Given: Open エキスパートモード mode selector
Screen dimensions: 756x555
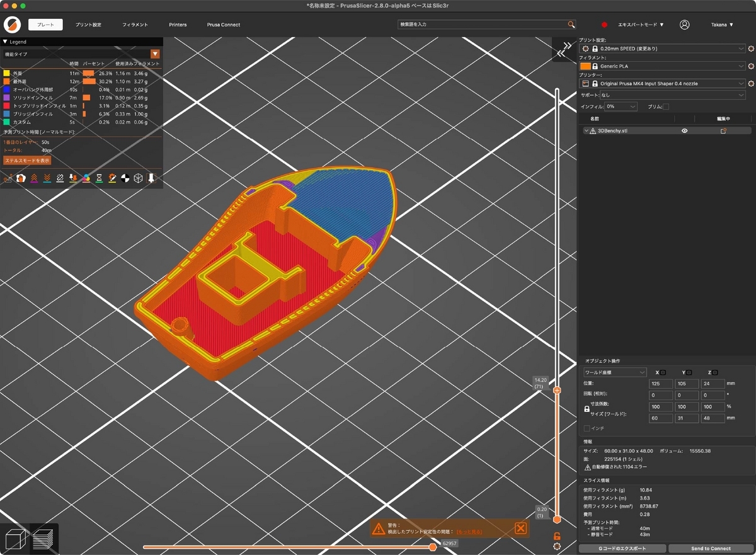Looking at the screenshot, I should click(x=641, y=25).
